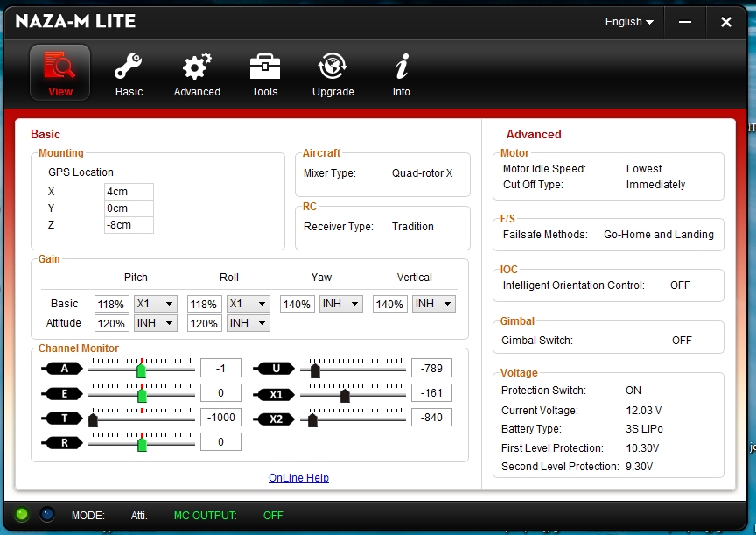
Task: Click the channel T throttle slider thumb
Action: pyautogui.click(x=93, y=419)
